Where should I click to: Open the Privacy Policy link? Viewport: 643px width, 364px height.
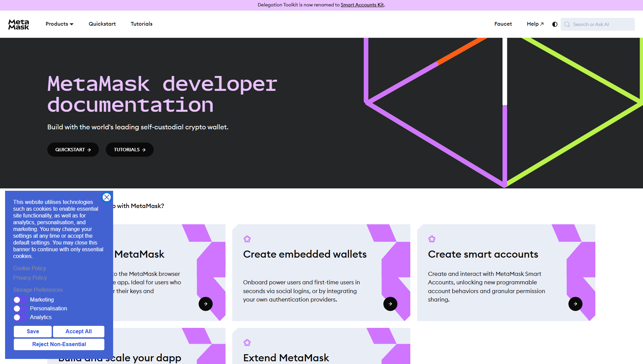pyautogui.click(x=30, y=278)
